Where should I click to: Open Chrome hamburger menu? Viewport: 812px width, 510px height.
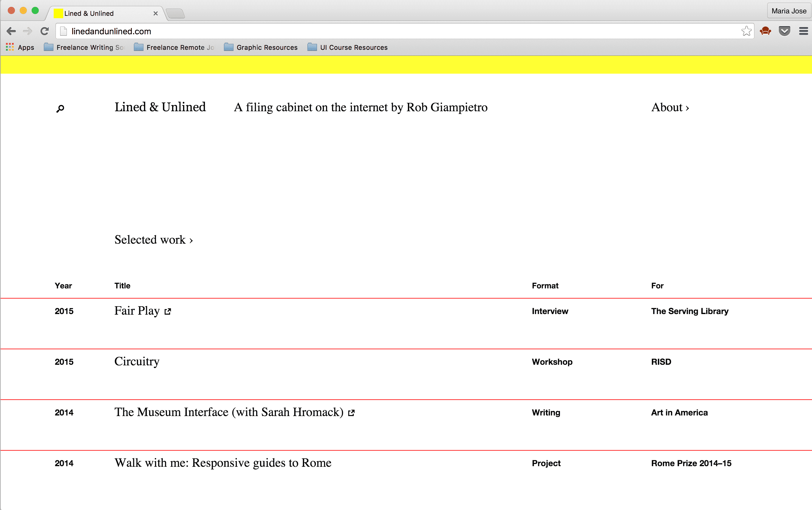coord(803,31)
